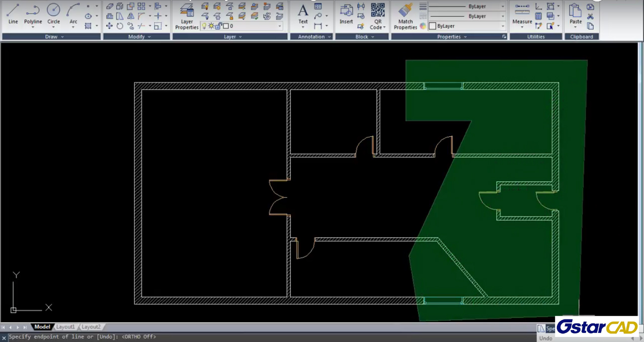Expand the Draw panel
Image resolution: width=644 pixels, height=342 pixels.
[54, 37]
